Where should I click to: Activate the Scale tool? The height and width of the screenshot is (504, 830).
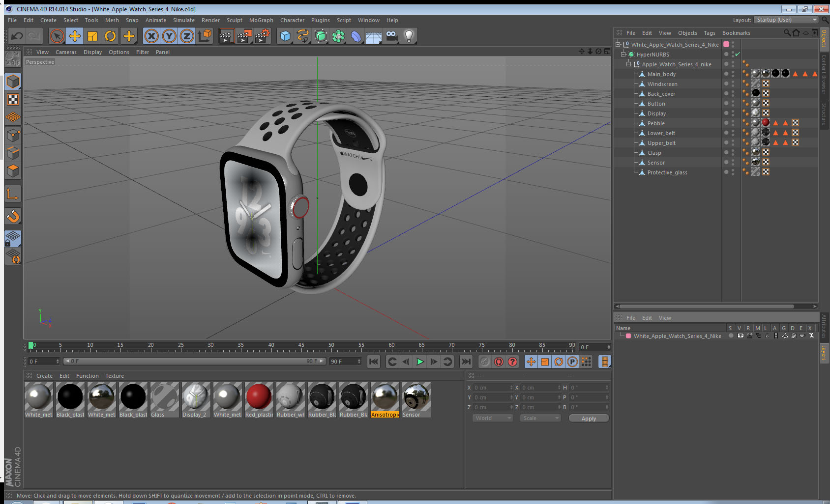92,36
